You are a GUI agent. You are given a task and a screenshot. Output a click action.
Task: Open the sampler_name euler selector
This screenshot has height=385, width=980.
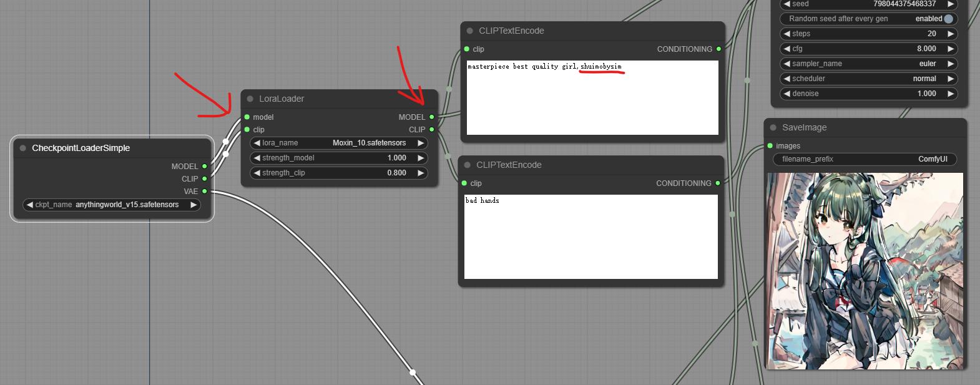[868, 64]
